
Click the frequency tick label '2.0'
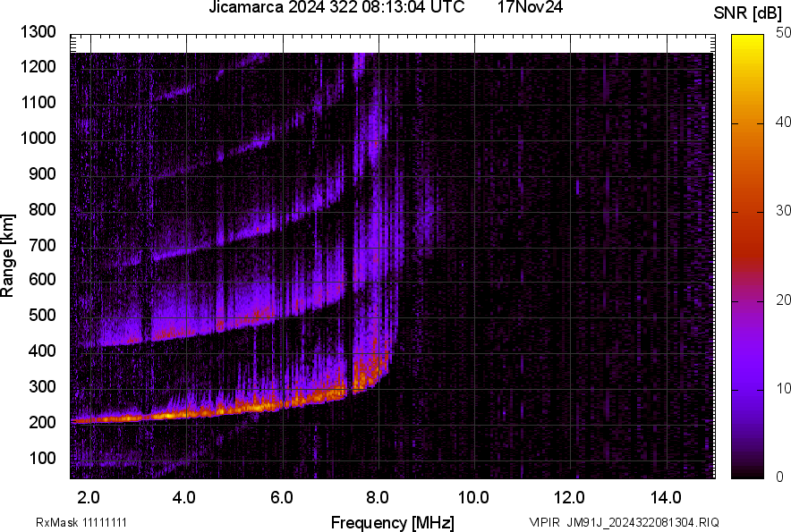pyautogui.click(x=89, y=498)
